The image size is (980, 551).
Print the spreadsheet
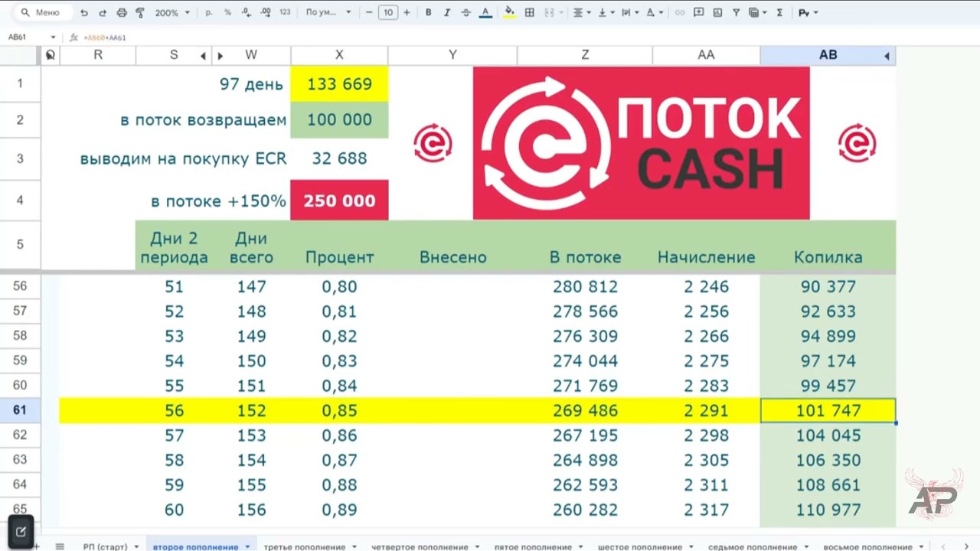point(122,13)
